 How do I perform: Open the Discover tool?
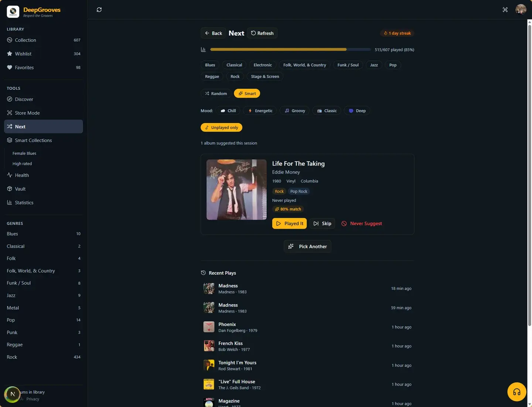pos(44,99)
